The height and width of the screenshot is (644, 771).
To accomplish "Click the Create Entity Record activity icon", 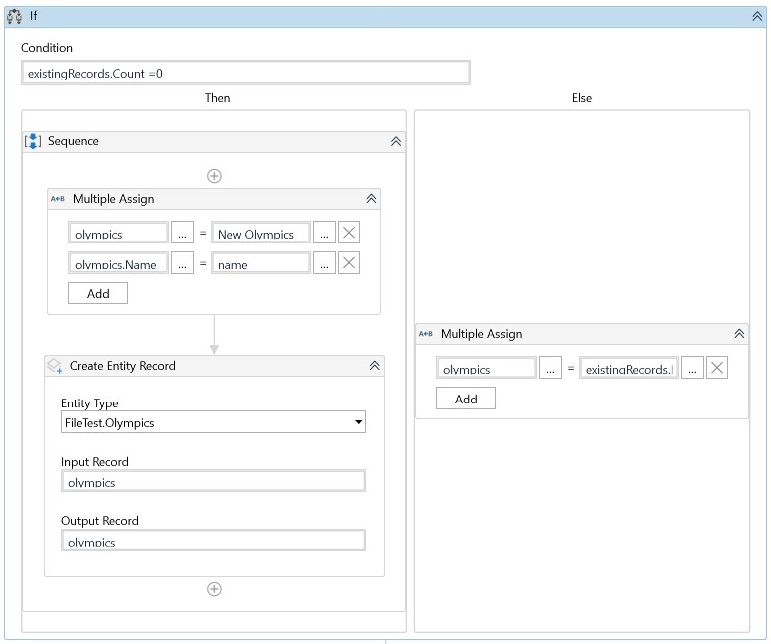I will click(x=55, y=366).
